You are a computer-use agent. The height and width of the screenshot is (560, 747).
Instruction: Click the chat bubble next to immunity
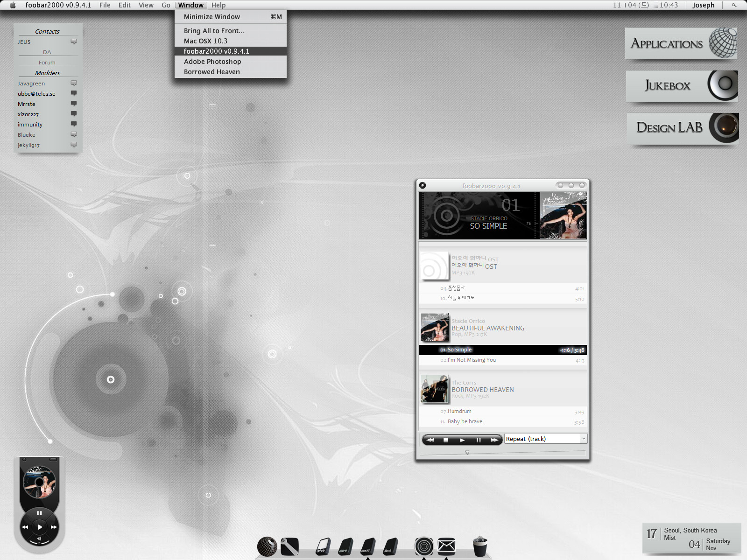click(74, 124)
